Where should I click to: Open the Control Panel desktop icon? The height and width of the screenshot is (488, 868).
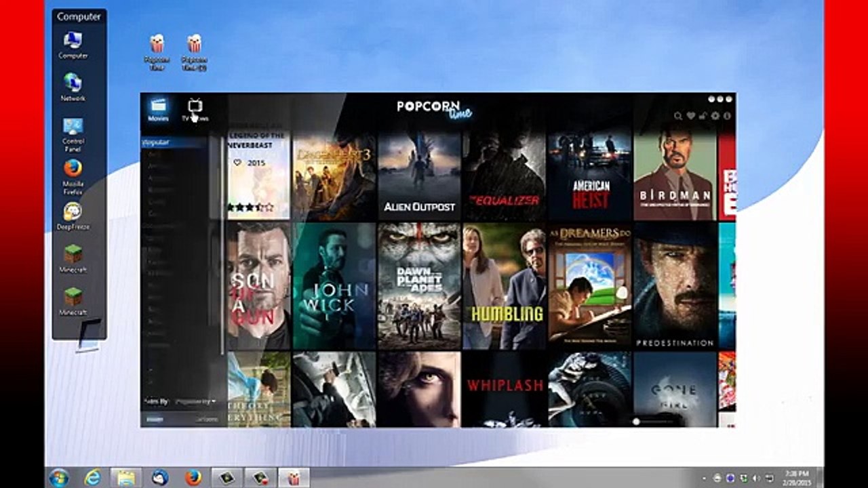73,134
